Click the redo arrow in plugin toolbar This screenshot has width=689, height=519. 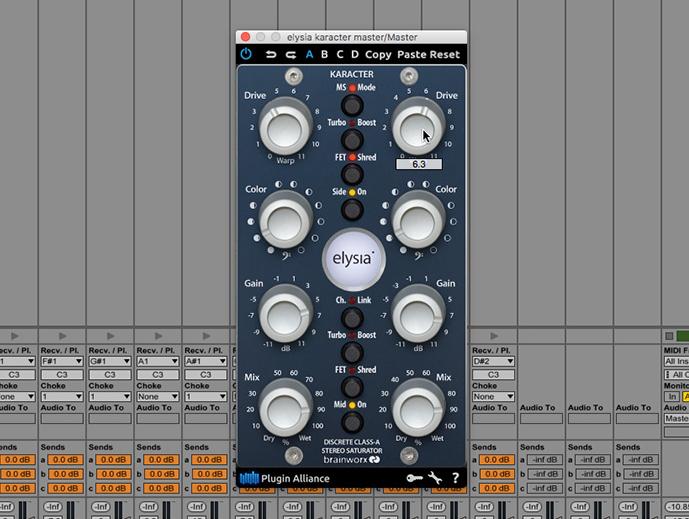click(x=290, y=55)
